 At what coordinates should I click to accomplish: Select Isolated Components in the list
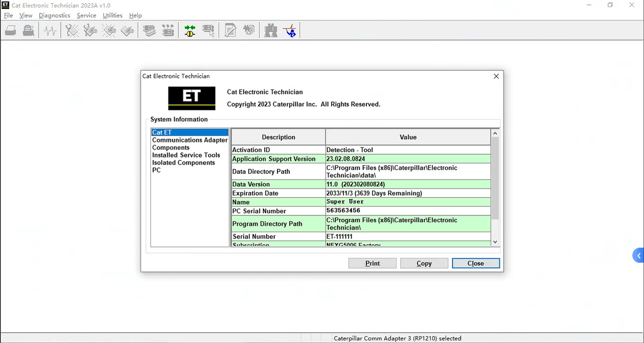pyautogui.click(x=183, y=162)
